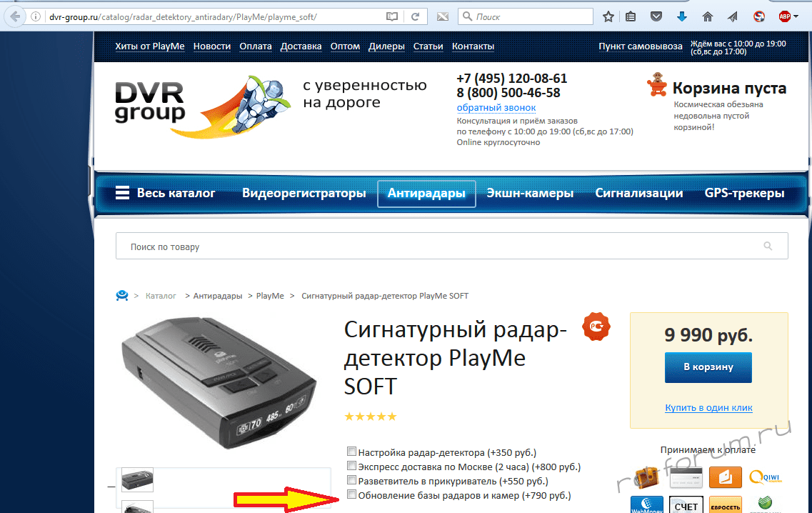The image size is (812, 513).
Task: Click the breadcrumb home icon
Action: [x=122, y=296]
